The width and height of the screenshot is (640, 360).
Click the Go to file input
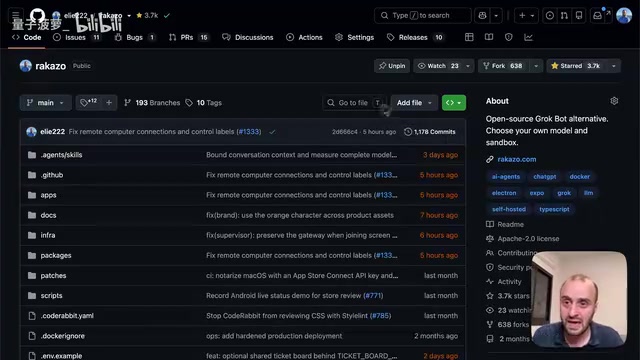(354, 103)
